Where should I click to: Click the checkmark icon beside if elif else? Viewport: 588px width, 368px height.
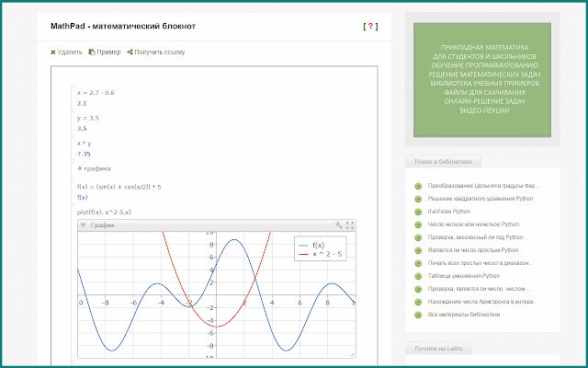(418, 212)
